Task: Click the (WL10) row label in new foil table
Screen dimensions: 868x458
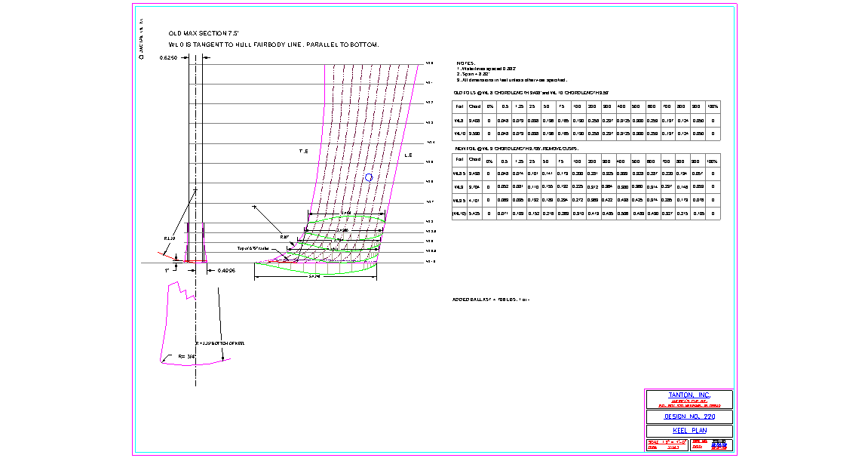Action: pos(459,214)
